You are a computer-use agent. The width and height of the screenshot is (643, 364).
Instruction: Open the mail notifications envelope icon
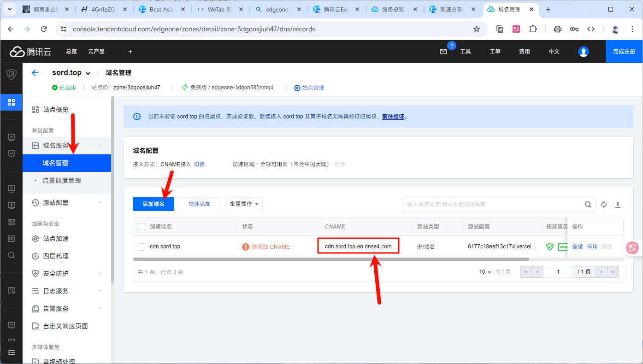point(443,52)
